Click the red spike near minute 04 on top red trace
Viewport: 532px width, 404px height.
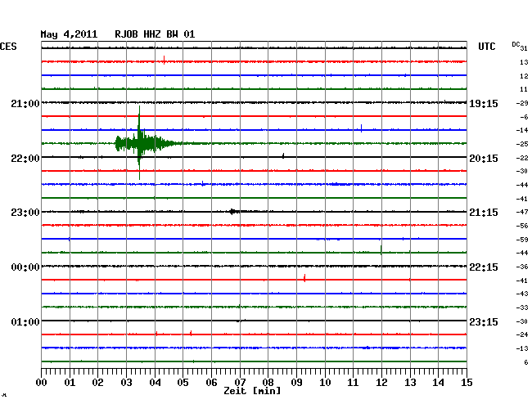pos(165,60)
